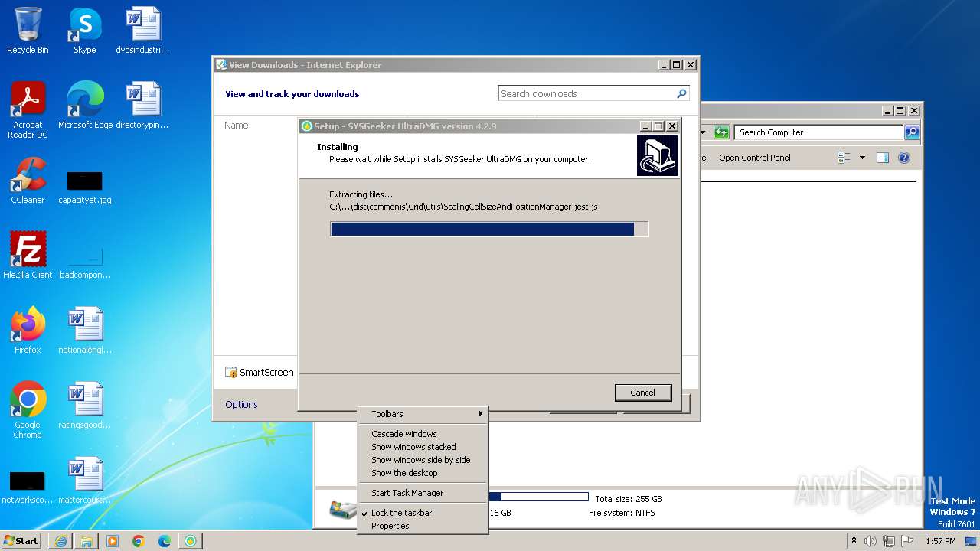Click Open Control Panel toolbar button

[754, 158]
